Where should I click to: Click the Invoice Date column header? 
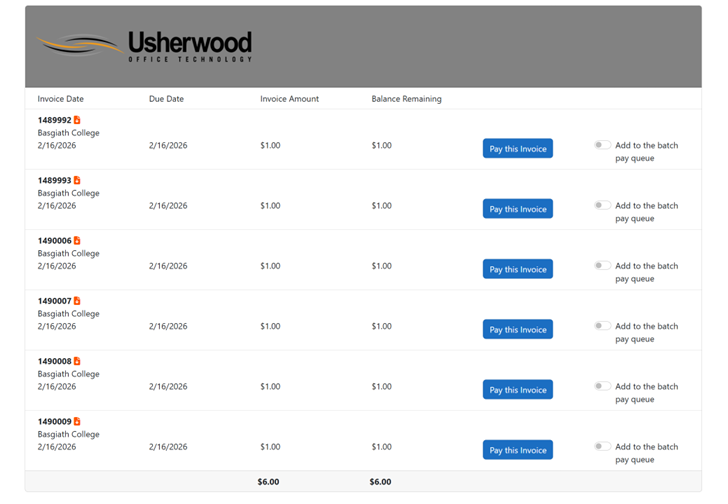pos(61,99)
